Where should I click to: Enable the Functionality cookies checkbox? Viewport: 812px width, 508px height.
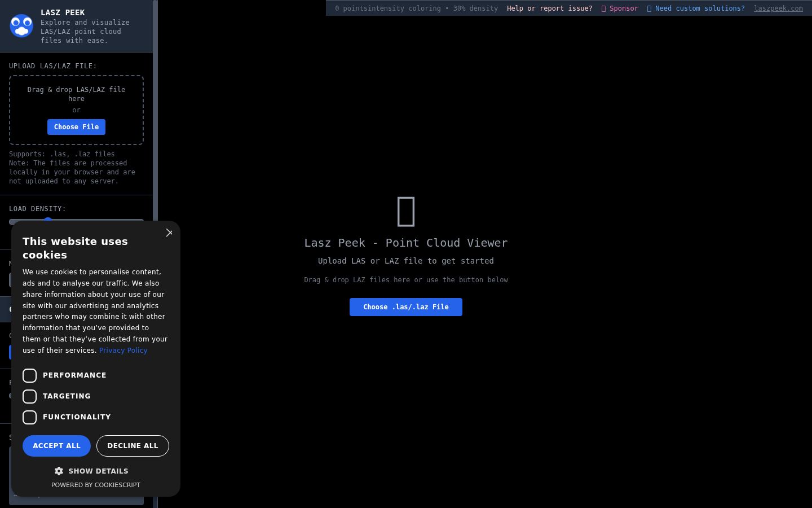[x=29, y=417]
